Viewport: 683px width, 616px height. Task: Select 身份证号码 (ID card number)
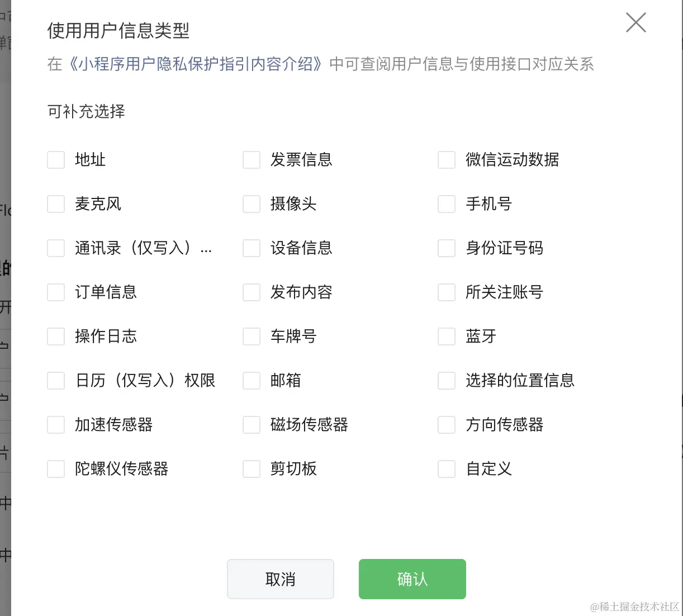point(447,248)
